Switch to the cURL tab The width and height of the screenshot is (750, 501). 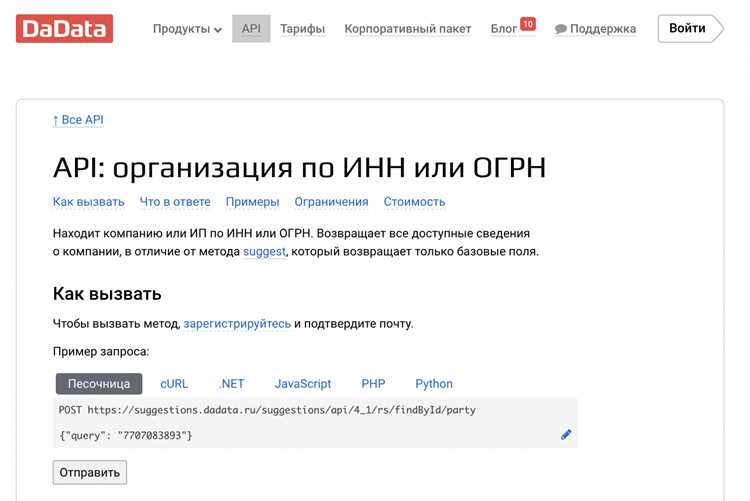coord(174,384)
